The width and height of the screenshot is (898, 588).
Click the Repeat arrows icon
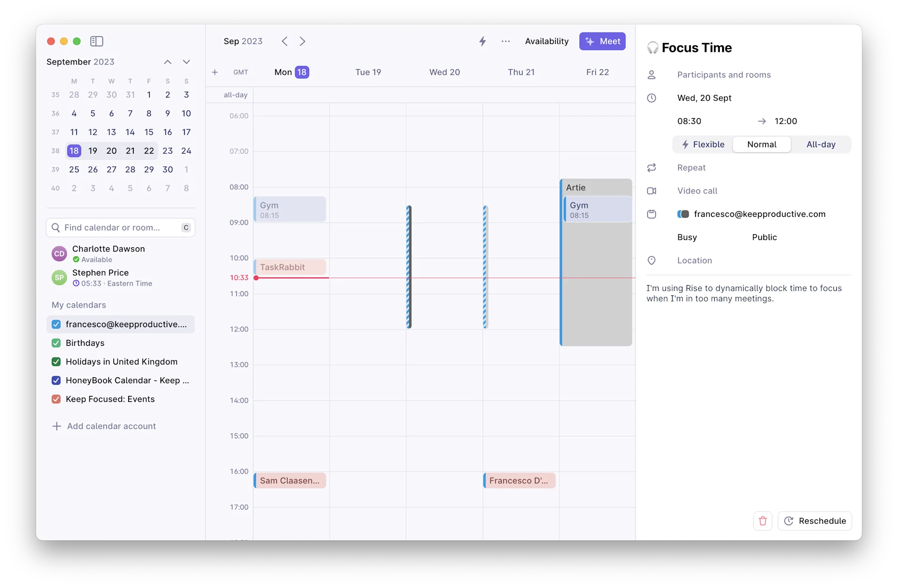click(652, 167)
